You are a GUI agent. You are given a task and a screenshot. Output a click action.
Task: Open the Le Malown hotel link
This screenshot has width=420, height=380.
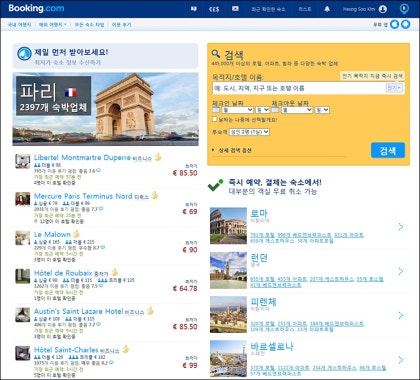[x=52, y=234]
